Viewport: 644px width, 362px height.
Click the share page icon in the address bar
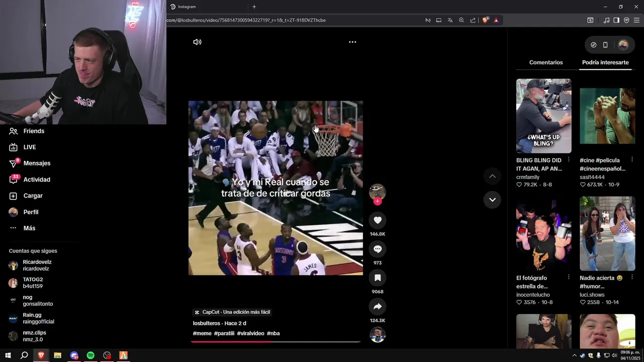(x=473, y=20)
